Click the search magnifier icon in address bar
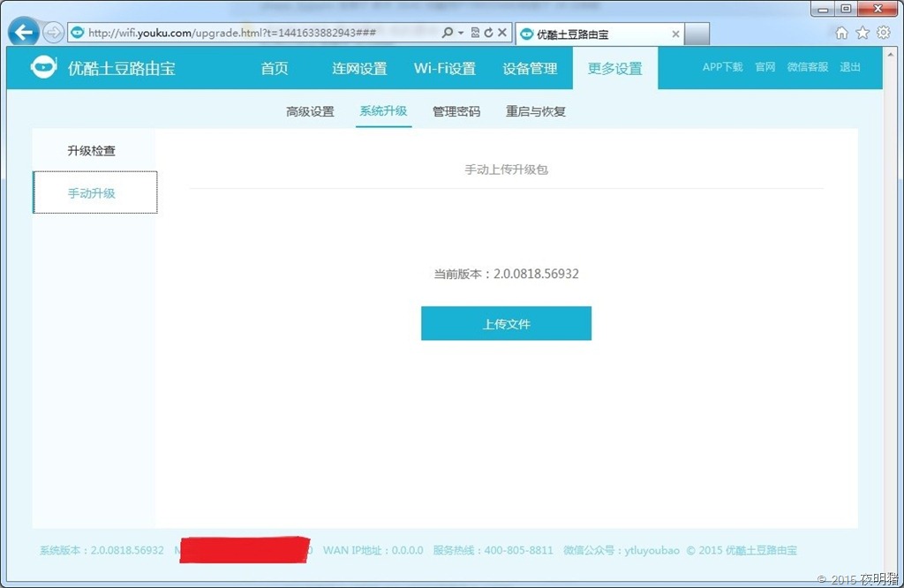This screenshot has width=904, height=588. coord(448,33)
